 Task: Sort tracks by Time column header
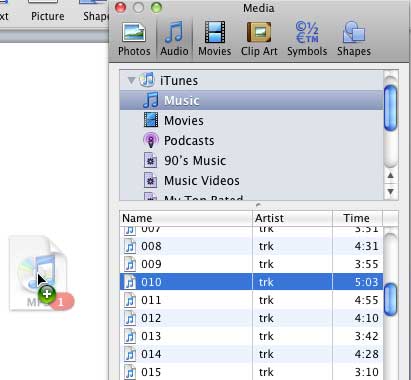[x=357, y=218]
